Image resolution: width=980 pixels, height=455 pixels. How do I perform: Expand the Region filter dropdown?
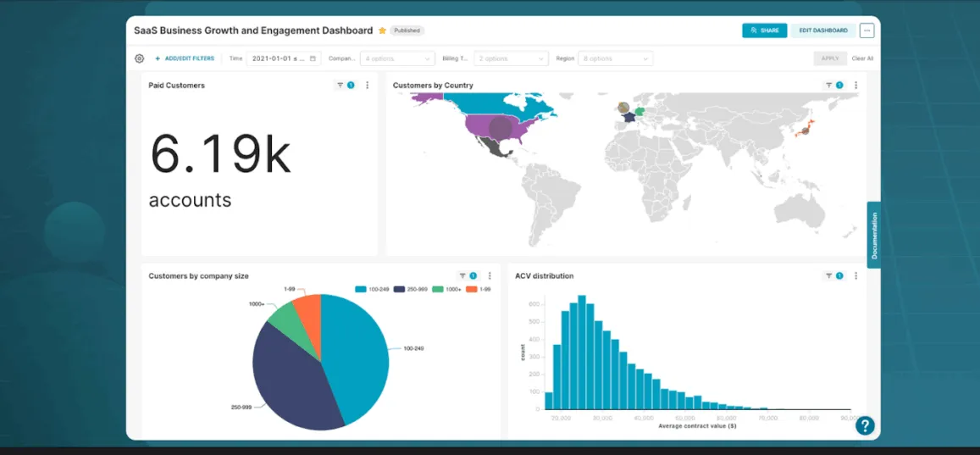616,58
